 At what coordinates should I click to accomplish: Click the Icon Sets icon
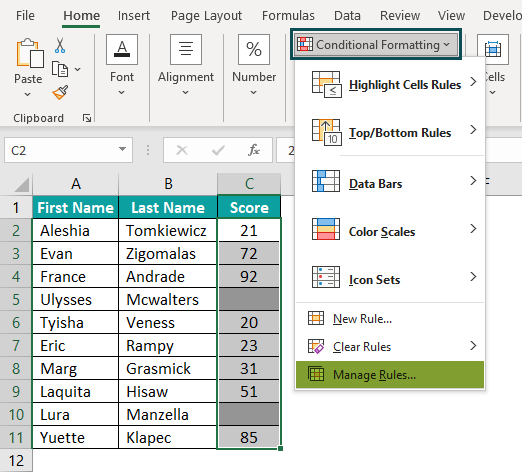tap(326, 277)
